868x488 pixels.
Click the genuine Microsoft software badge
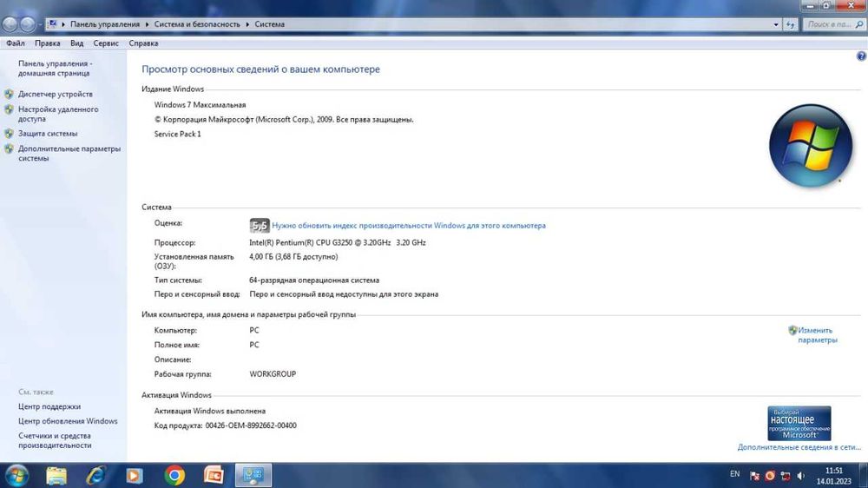pos(799,423)
